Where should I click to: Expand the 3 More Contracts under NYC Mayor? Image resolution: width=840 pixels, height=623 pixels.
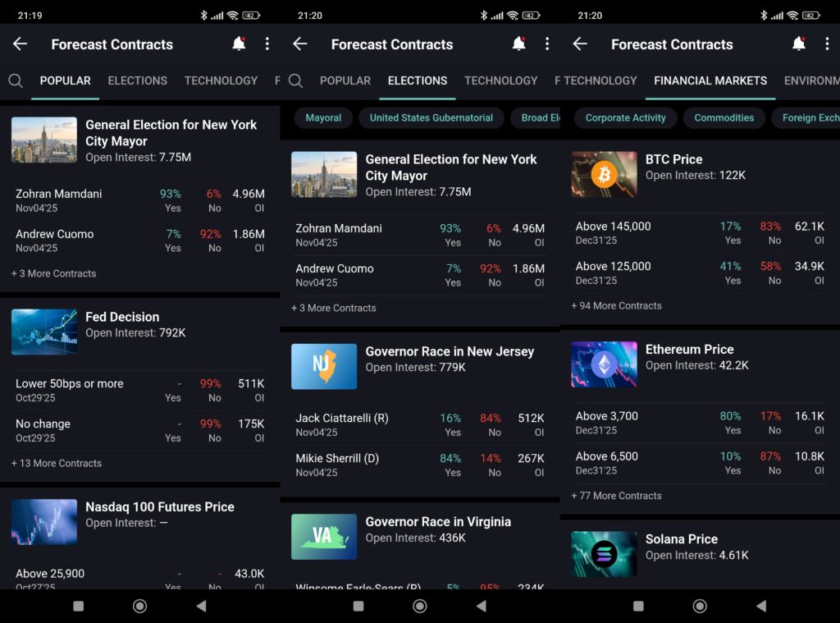tap(53, 273)
